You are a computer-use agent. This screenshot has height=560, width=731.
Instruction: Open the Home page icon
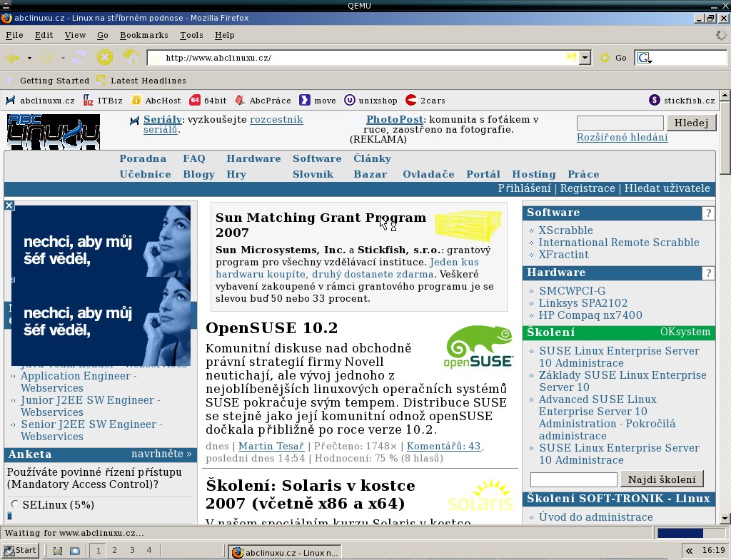[x=131, y=57]
